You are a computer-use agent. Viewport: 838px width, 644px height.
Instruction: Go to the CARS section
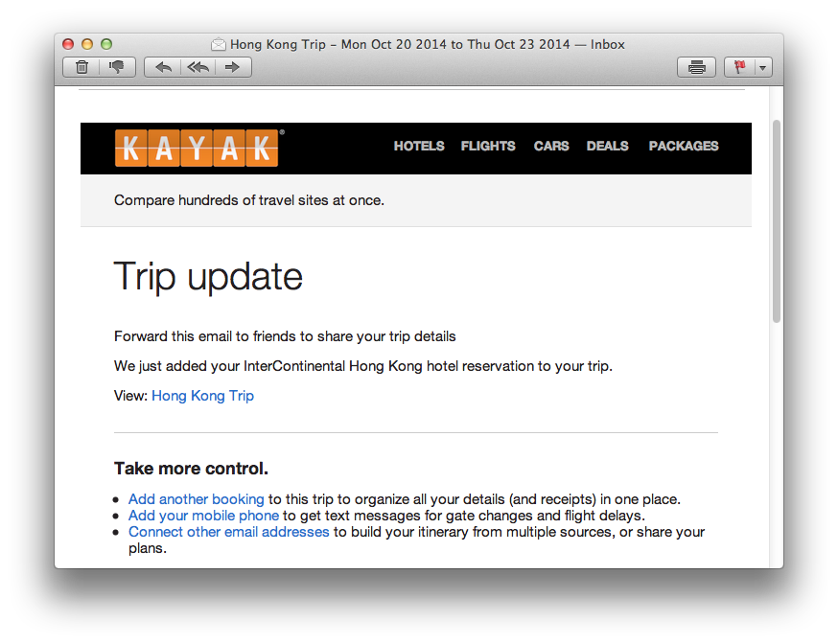tap(551, 147)
